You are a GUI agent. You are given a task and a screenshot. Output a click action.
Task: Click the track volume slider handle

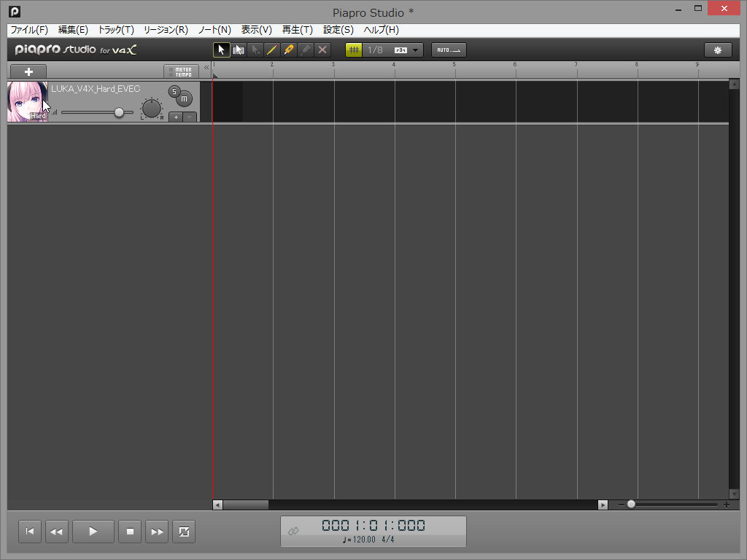click(119, 112)
